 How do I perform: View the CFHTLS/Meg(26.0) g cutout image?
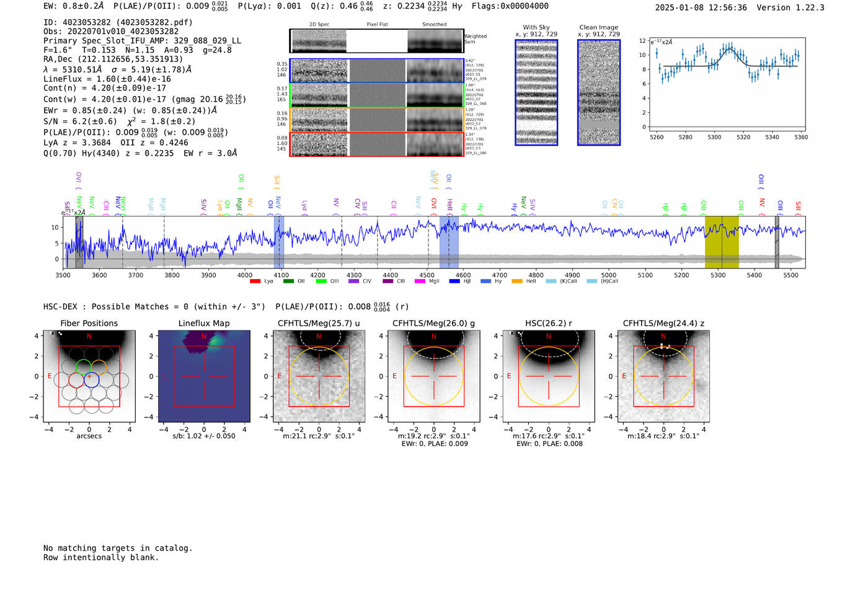pos(434,376)
